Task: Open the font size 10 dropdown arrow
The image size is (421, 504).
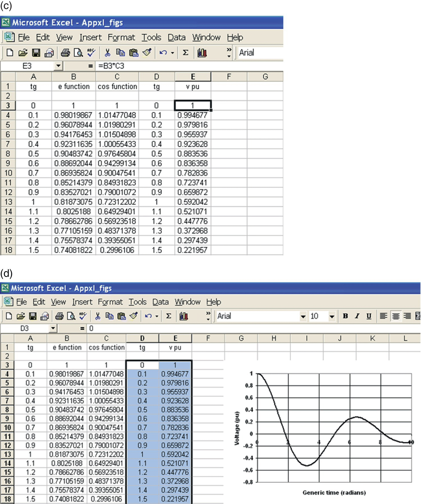Action: coord(332,317)
